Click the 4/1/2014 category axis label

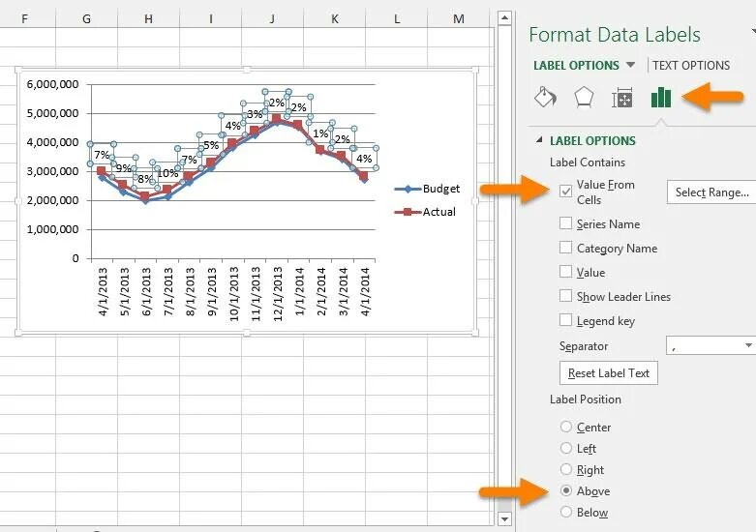click(x=365, y=292)
